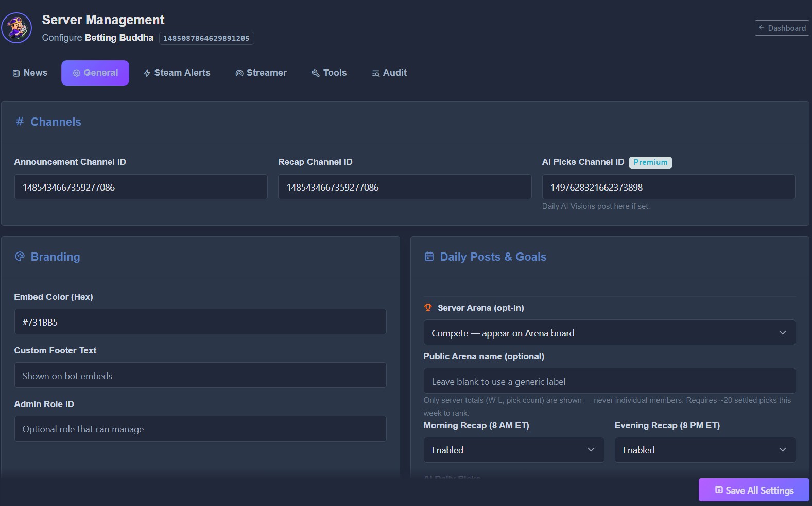Click the Branding section heading

[55, 257]
